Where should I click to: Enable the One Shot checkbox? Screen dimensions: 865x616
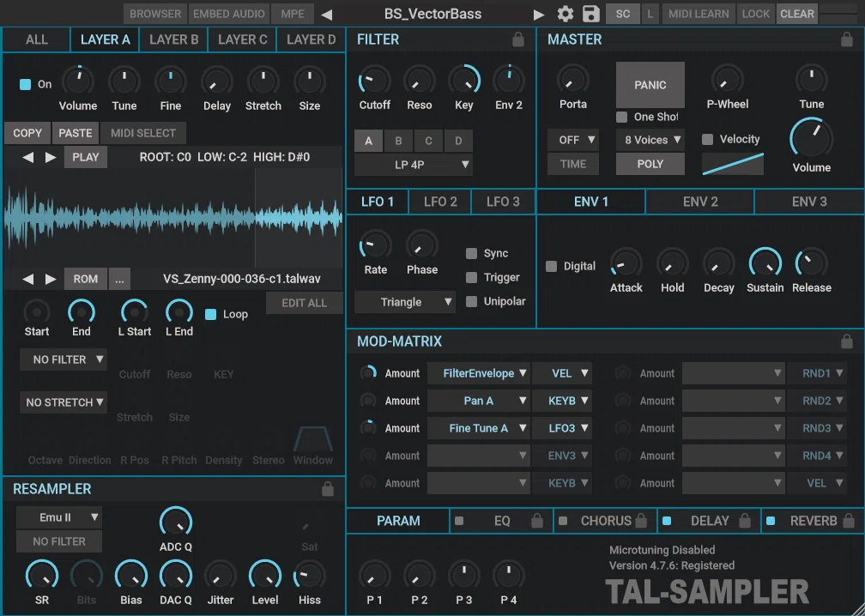(621, 117)
